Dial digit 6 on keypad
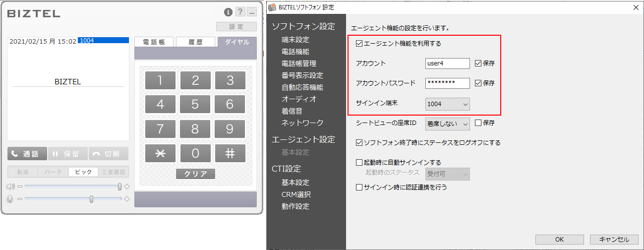 (230, 105)
